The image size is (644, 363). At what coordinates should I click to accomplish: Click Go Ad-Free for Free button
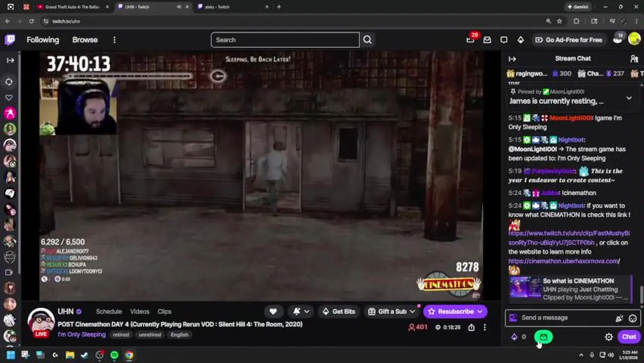point(568,40)
